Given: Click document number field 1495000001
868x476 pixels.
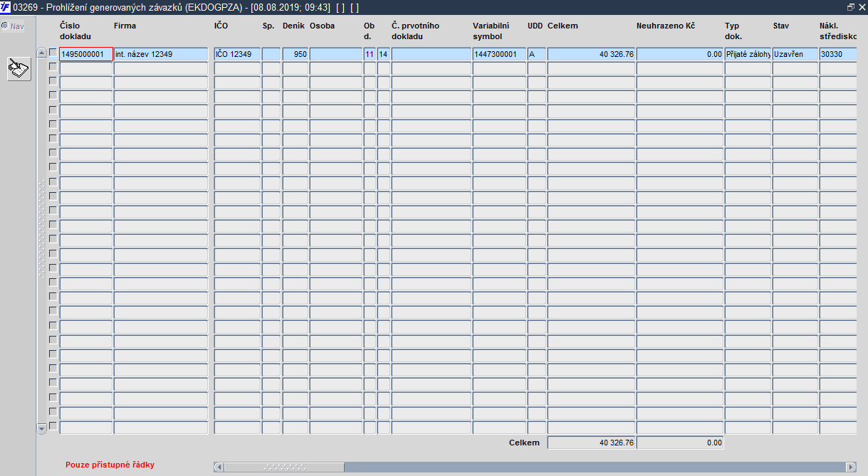Looking at the screenshot, I should pos(86,54).
